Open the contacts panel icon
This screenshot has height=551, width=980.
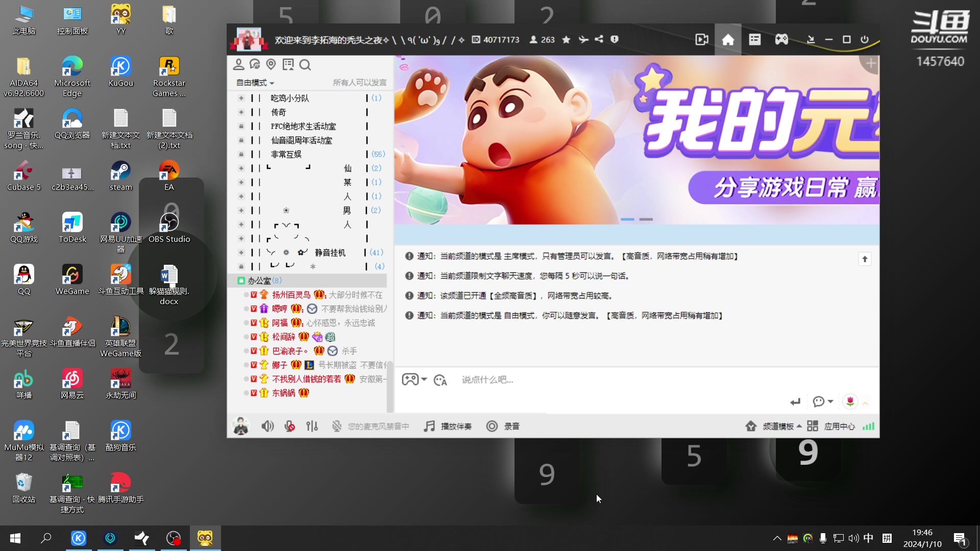click(239, 64)
